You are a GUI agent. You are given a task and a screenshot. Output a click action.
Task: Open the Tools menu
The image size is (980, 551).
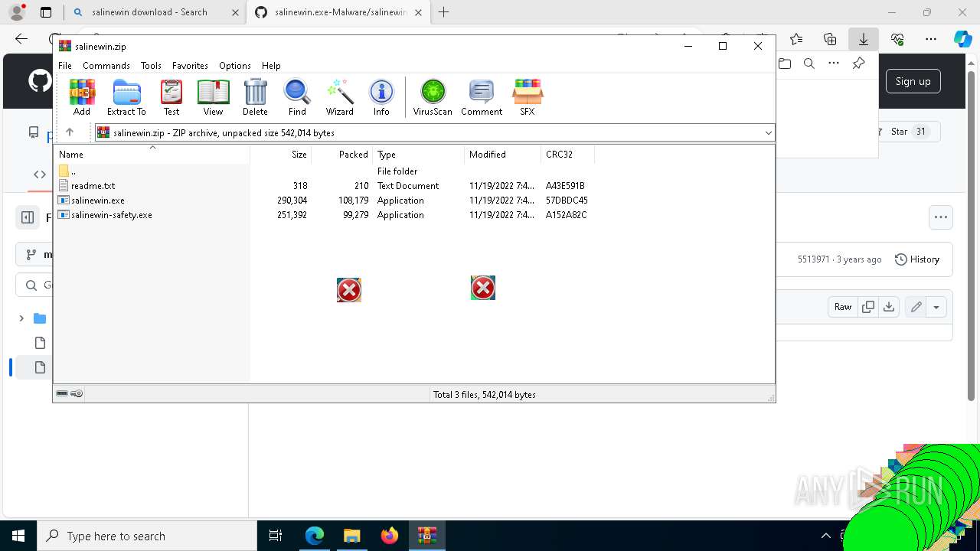click(151, 66)
